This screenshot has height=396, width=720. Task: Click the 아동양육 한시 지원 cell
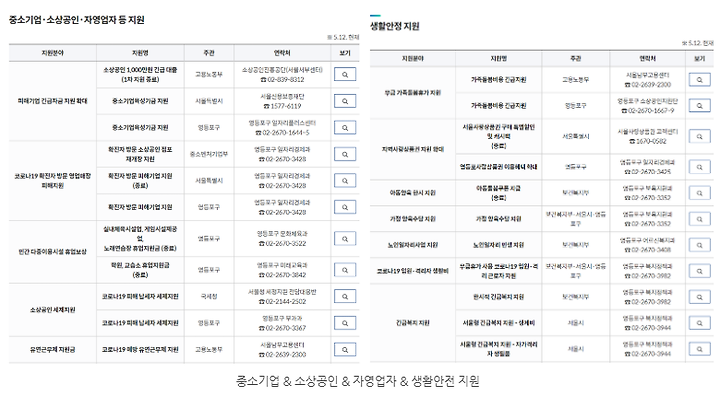point(413,193)
